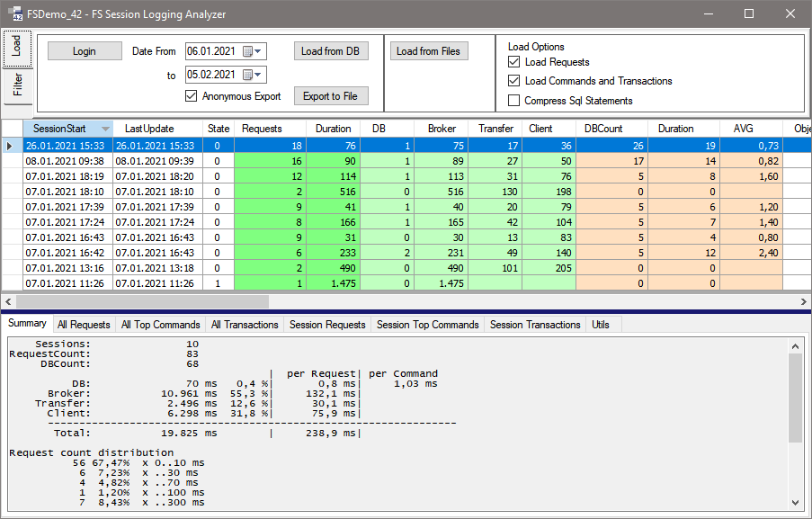
Task: Close the FS Session Logging Analyzer window
Action: pyautogui.click(x=790, y=13)
